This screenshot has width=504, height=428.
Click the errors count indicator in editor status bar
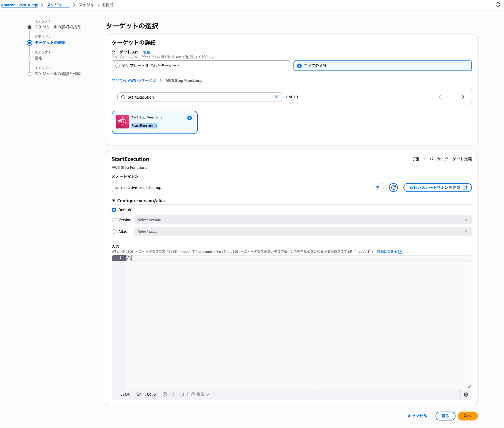(x=173, y=394)
